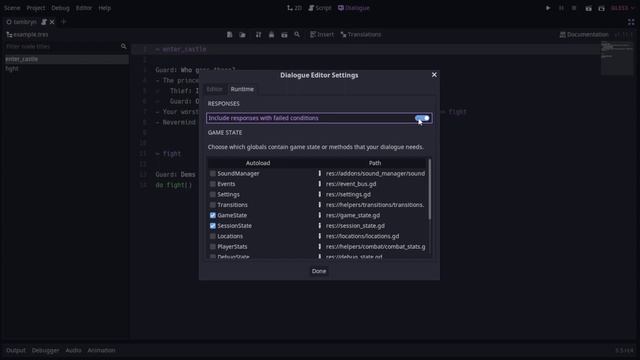Select the res://event_bus.gd path cell
The height and width of the screenshot is (360, 640).
(x=351, y=184)
